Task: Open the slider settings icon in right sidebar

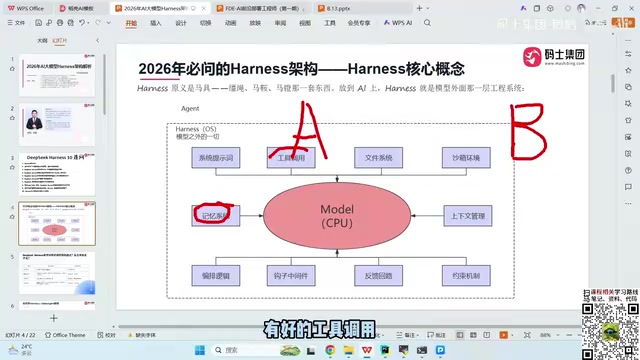Action: point(628,54)
